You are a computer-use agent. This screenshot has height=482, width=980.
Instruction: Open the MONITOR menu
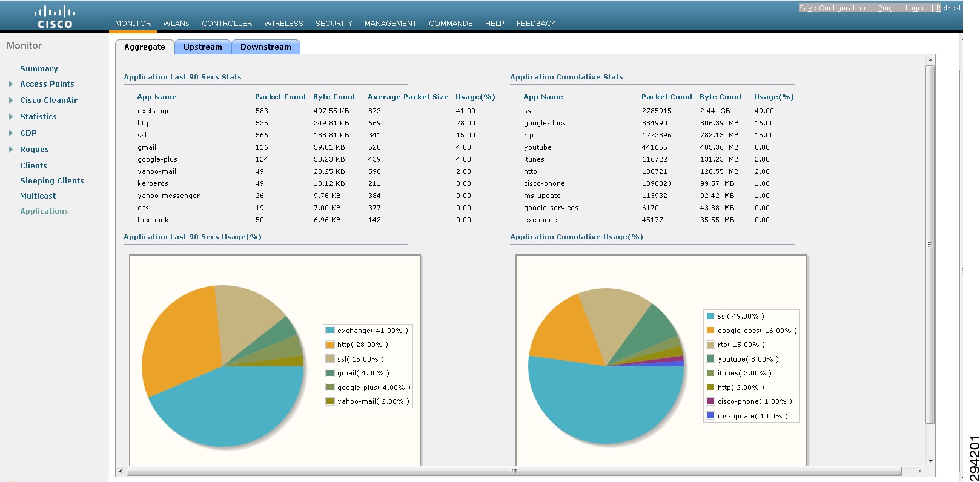click(x=133, y=24)
